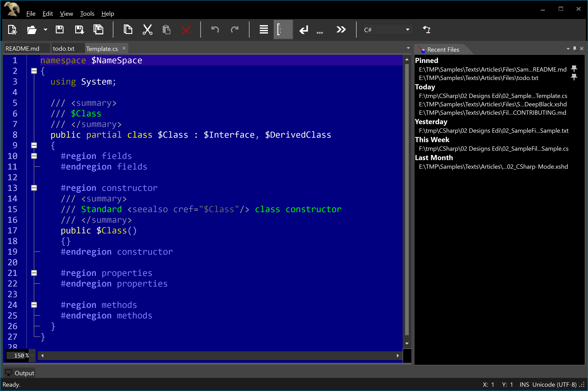The image size is (588, 391).
Task: Open Recent Files panel options dropdown
Action: coord(568,49)
